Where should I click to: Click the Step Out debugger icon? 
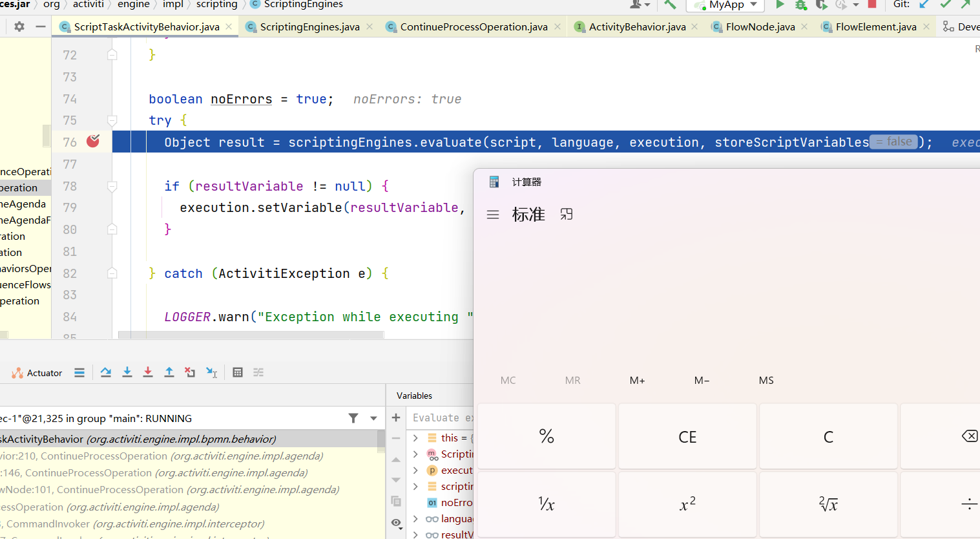coord(169,372)
